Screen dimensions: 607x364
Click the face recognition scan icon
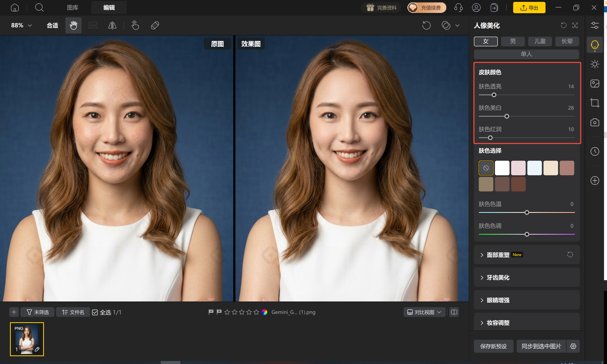coord(575,25)
